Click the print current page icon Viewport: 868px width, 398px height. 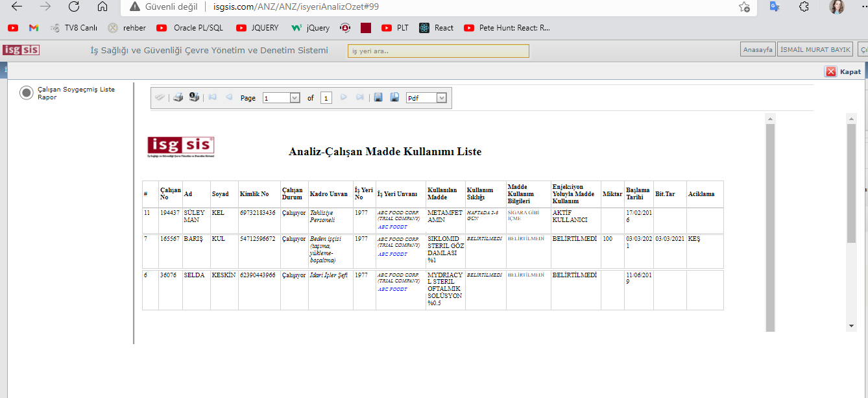194,97
